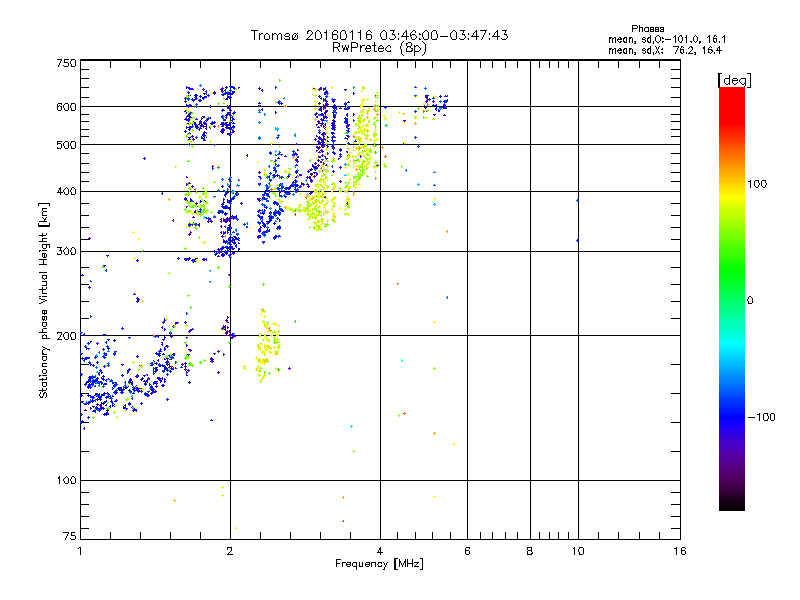
Task: Click the x-axis label 'Frequency [MHz]'
Action: click(x=379, y=564)
